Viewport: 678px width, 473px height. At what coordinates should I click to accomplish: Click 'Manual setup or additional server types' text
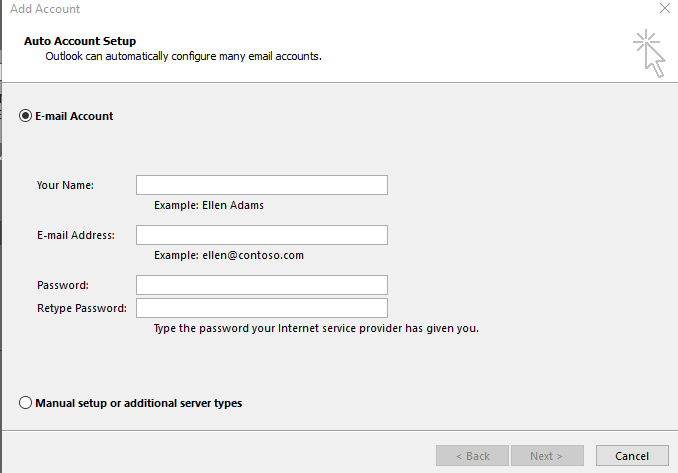pos(138,403)
